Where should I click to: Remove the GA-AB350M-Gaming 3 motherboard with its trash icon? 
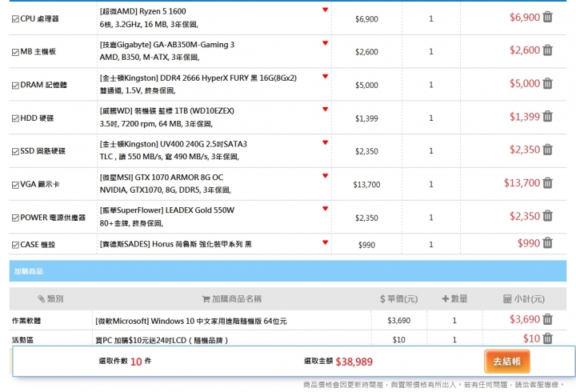coord(547,50)
